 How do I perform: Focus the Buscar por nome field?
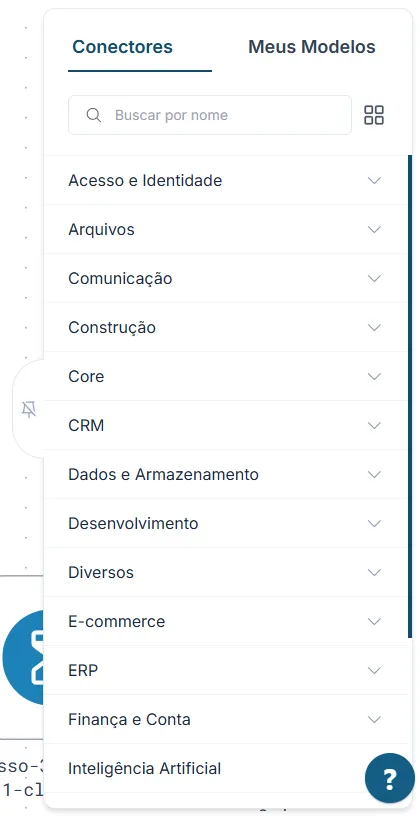(210, 115)
